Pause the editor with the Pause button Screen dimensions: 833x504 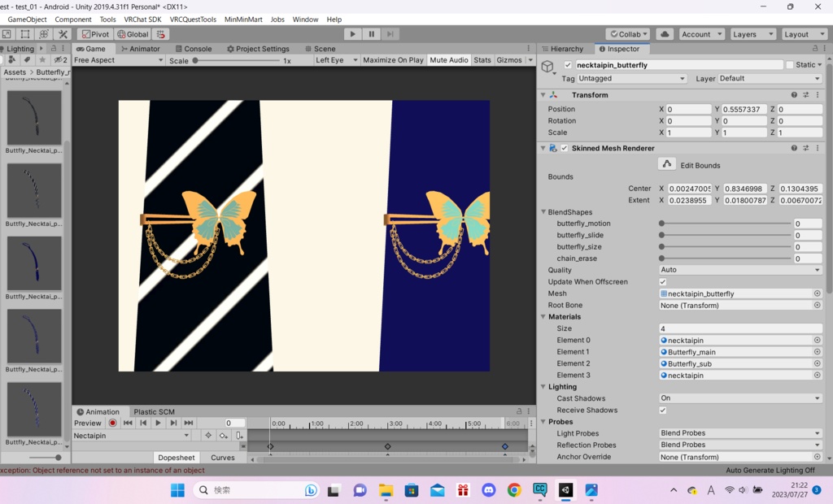click(372, 34)
